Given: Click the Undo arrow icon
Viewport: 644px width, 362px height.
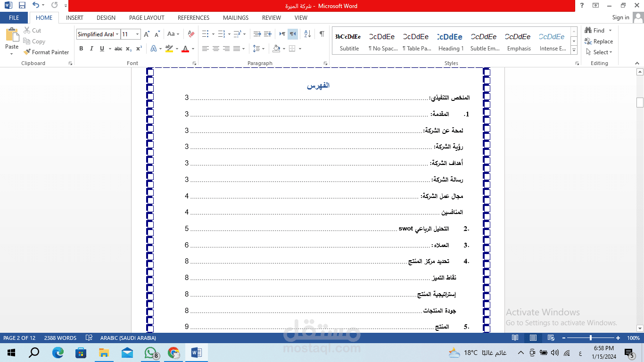Looking at the screenshot, I should (x=36, y=6).
